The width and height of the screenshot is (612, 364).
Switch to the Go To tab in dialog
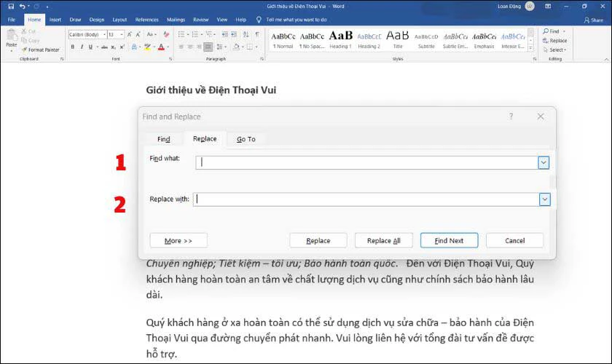(x=246, y=139)
